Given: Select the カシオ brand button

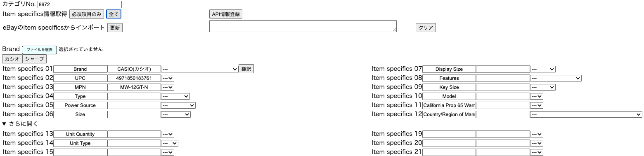Looking at the screenshot, I should click(12, 59).
